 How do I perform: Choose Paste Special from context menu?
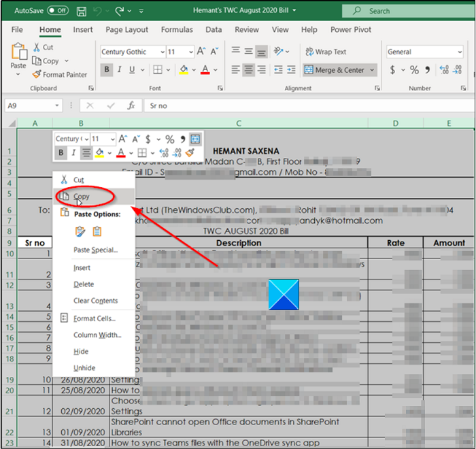point(95,250)
